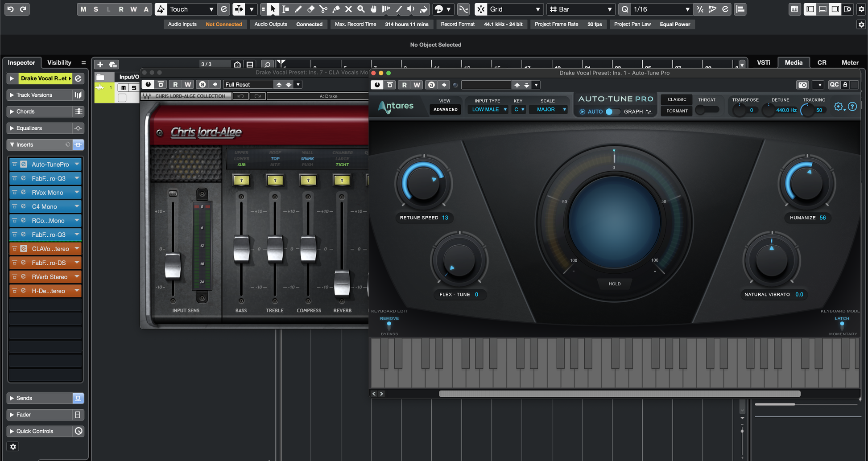Click the Hold button under pitch display
Screen dimensions: 868x461
coord(614,284)
